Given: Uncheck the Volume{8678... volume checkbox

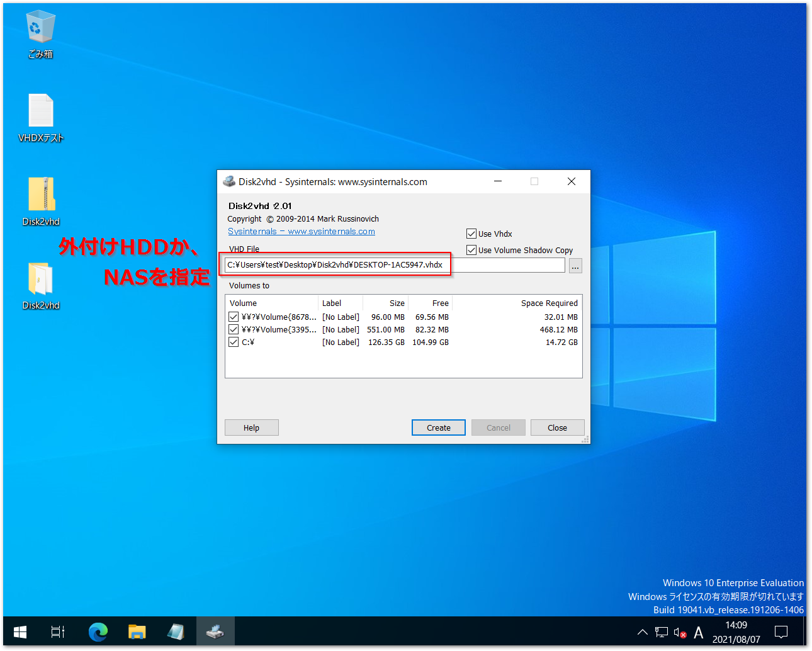Looking at the screenshot, I should tap(234, 317).
